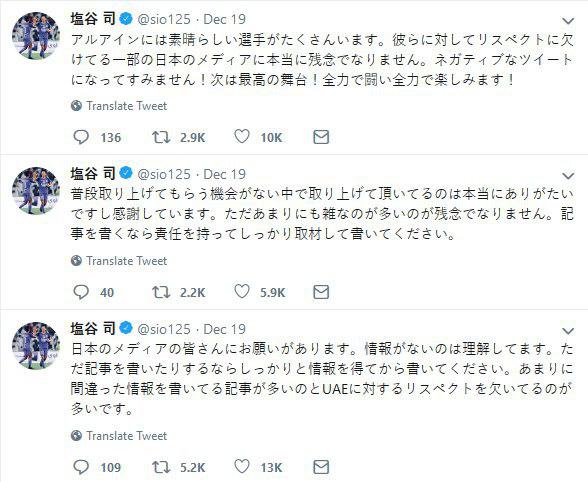
Task: Like the tweet with 13K likes
Action: pos(242,467)
